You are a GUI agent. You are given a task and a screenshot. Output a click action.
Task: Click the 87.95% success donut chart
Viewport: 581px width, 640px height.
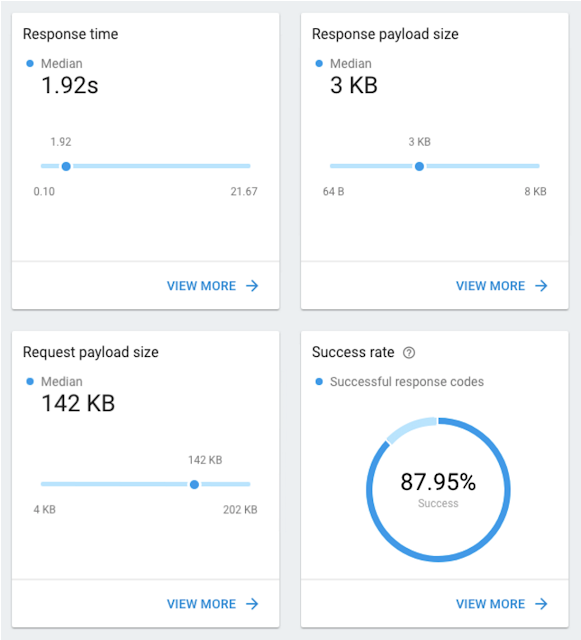tap(438, 489)
